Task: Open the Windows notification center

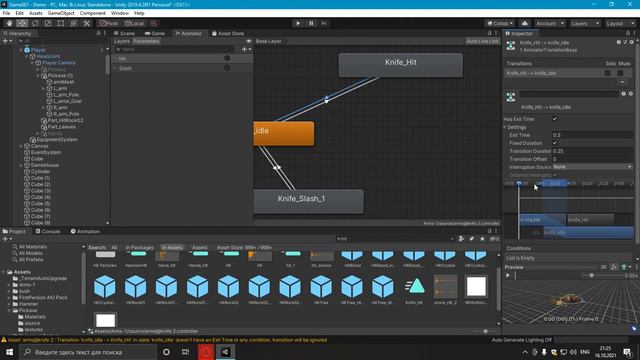Action: (x=627, y=352)
